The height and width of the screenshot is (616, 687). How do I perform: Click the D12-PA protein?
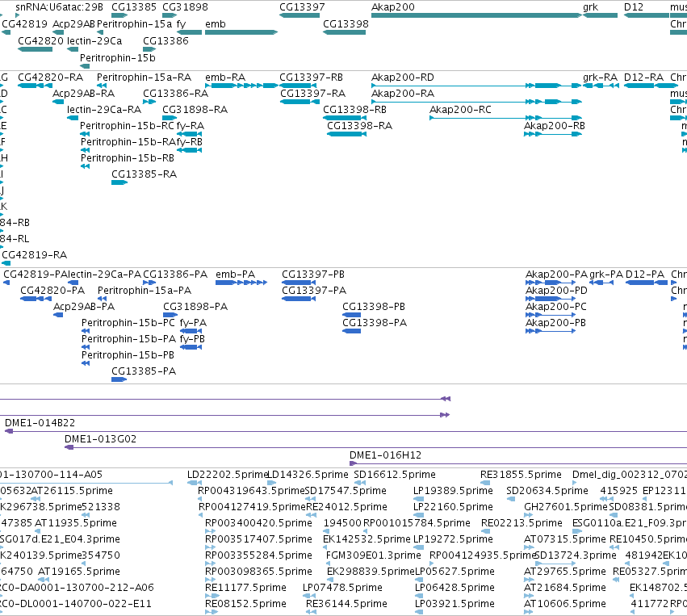[x=647, y=283]
